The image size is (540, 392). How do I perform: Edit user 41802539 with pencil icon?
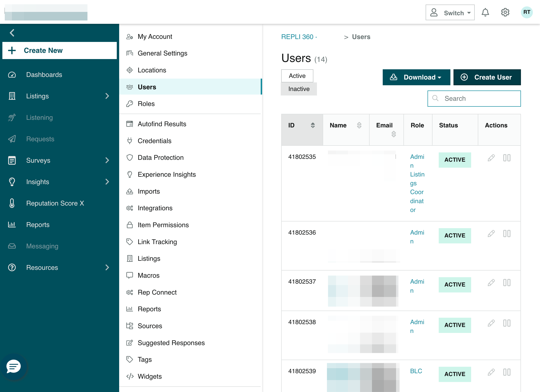pos(491,372)
